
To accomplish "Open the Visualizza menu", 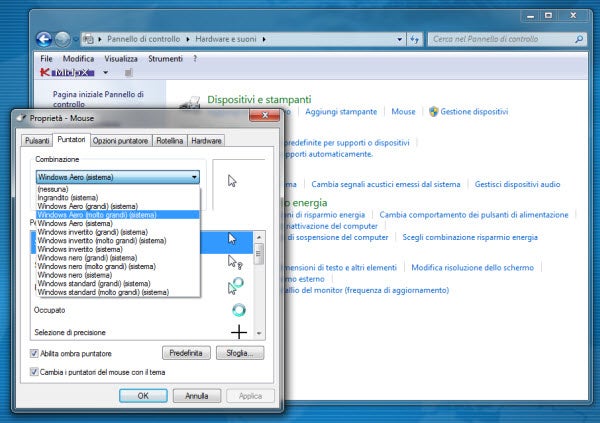I will tap(121, 59).
